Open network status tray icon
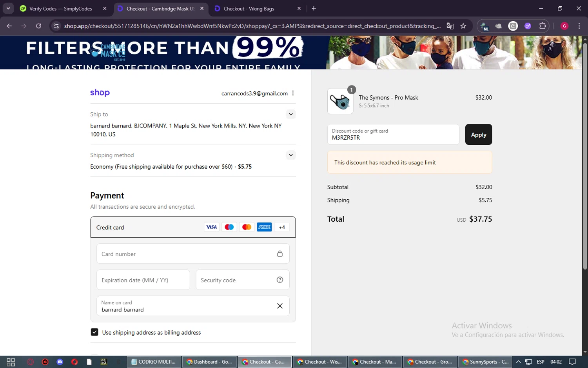Screen dimensions: 588x368 528,362
